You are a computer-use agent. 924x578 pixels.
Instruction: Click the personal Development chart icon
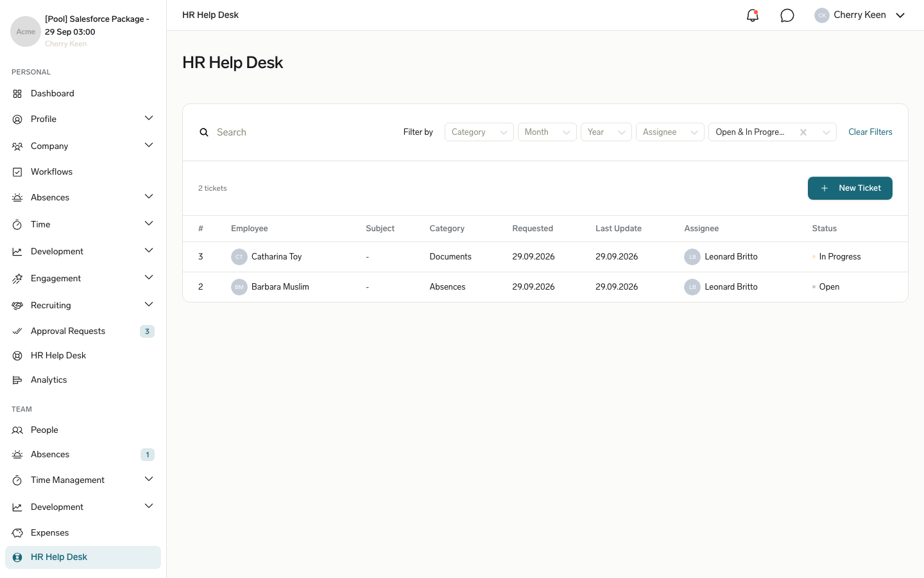tap(17, 252)
